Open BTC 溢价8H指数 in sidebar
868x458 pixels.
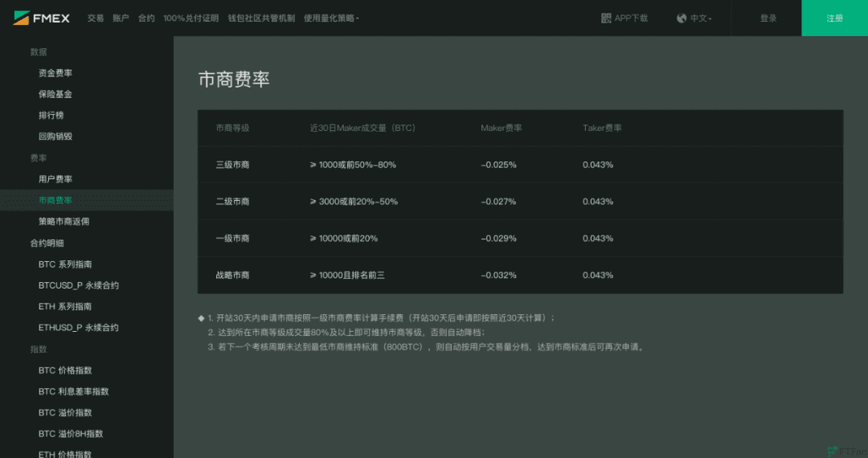click(x=71, y=434)
